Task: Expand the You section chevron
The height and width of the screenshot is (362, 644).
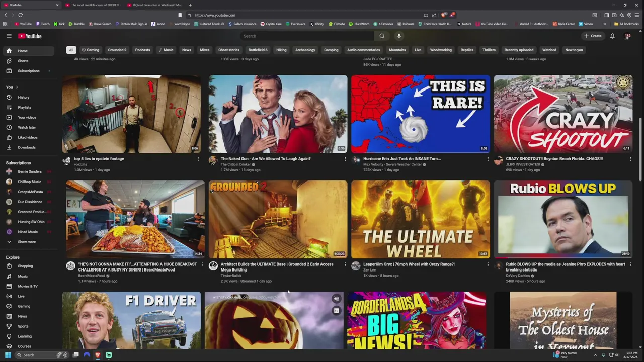Action: click(16, 87)
